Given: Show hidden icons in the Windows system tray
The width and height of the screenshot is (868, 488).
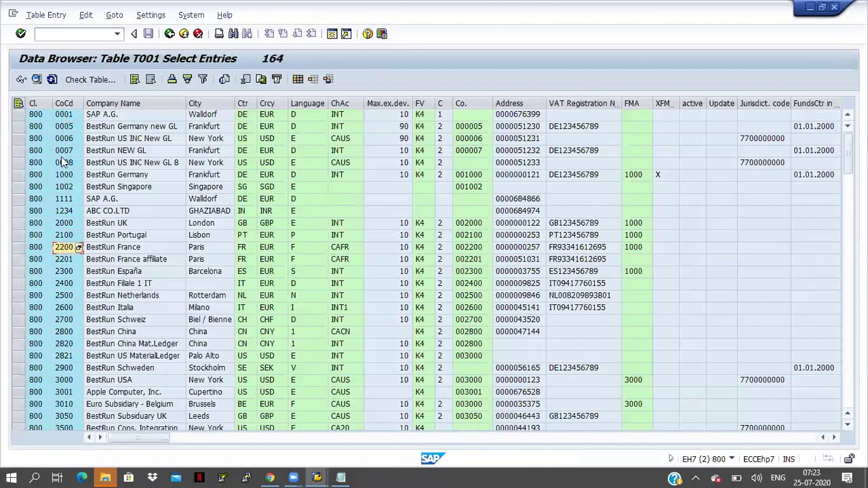Looking at the screenshot, I should tap(696, 479).
